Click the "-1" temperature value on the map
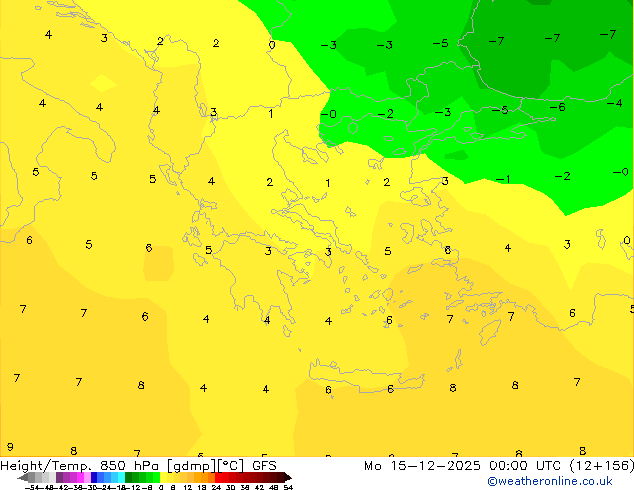This screenshot has height=490, width=634. click(503, 179)
